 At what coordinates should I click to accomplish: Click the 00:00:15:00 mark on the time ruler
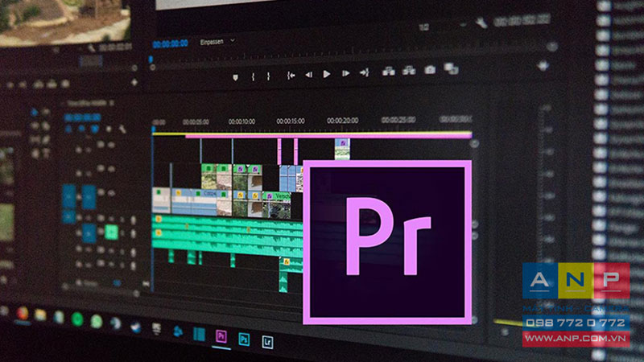[291, 121]
